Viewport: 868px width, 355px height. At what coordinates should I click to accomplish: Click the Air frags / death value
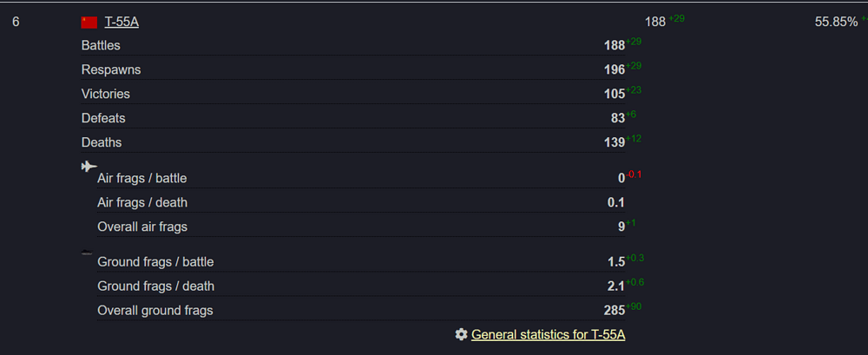[x=616, y=203]
